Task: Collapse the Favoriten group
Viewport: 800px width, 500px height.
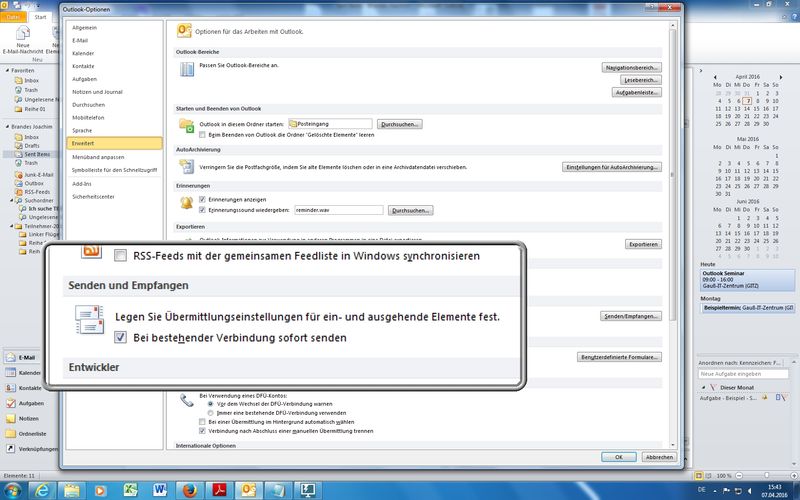Action: [x=8, y=70]
